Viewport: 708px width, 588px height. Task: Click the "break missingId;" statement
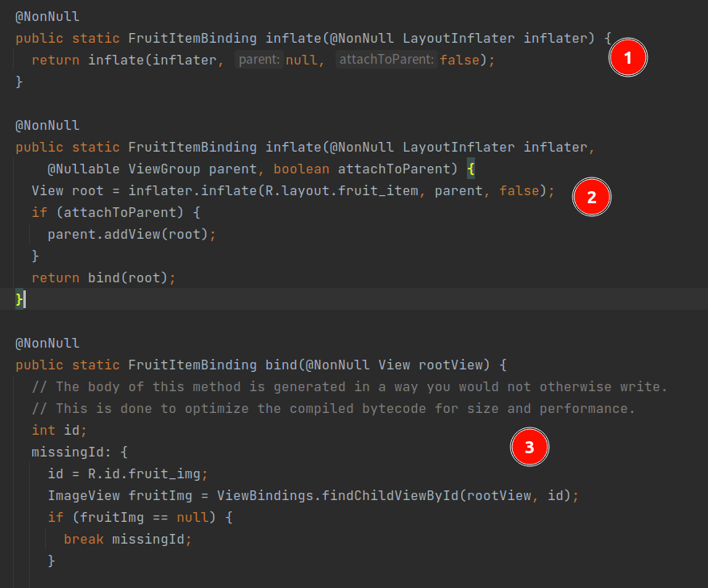coord(127,540)
